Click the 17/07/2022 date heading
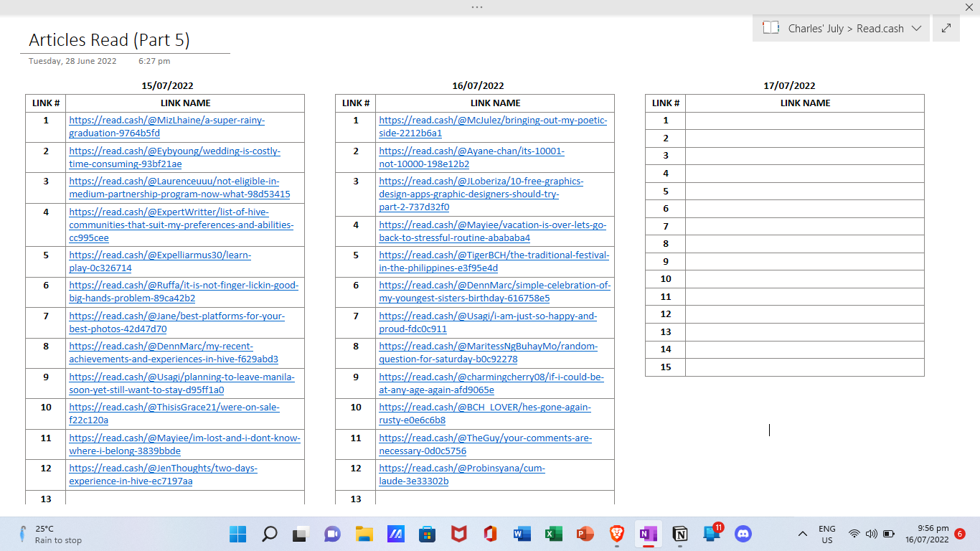This screenshot has height=551, width=980. (789, 86)
